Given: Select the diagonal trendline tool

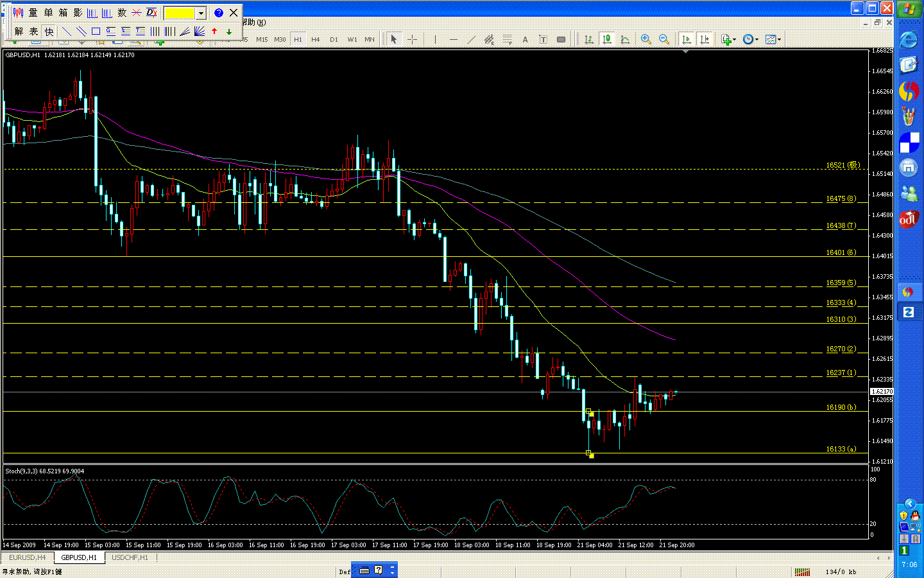Looking at the screenshot, I should pos(472,39).
